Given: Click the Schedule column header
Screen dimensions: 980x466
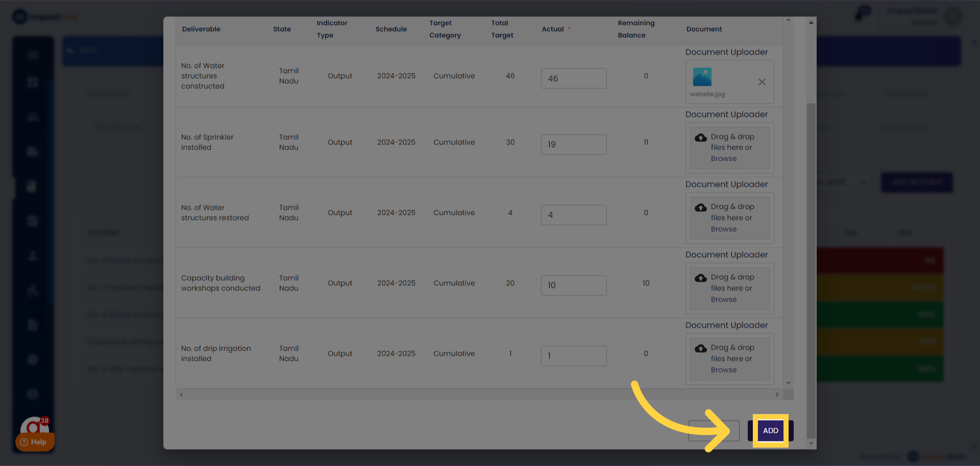Looking at the screenshot, I should point(391,29).
